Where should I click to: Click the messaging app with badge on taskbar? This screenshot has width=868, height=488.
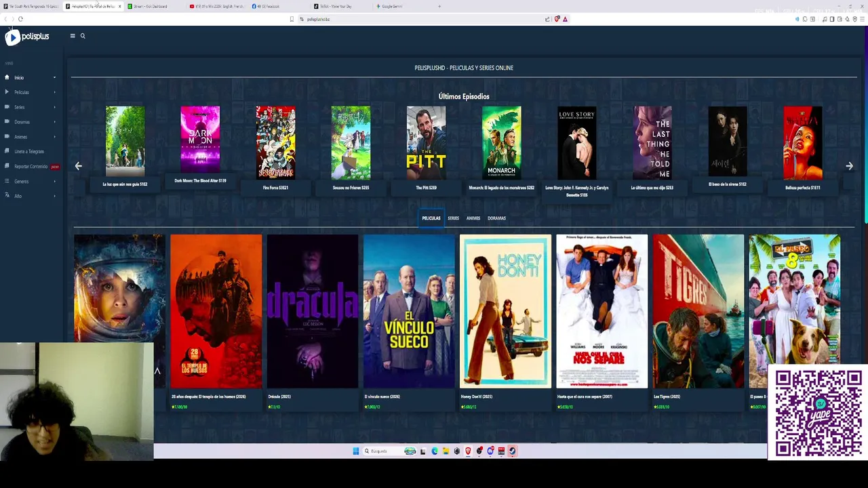pyautogui.click(x=490, y=451)
